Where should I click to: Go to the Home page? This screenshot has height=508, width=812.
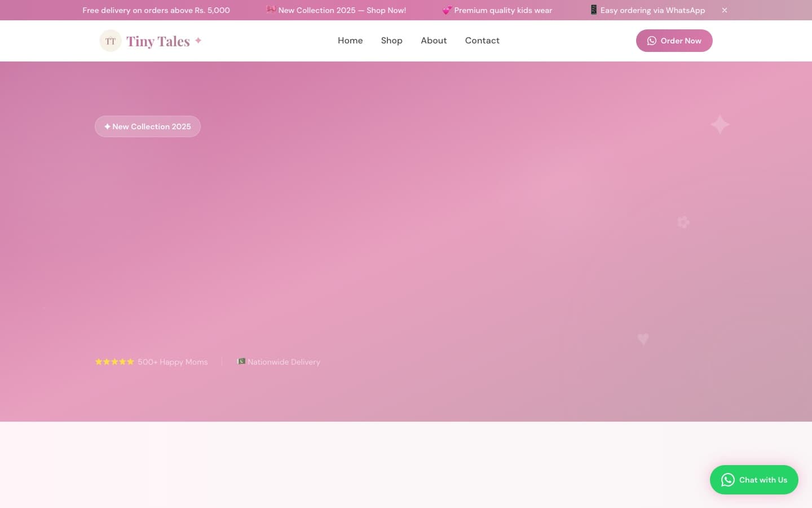pos(350,41)
